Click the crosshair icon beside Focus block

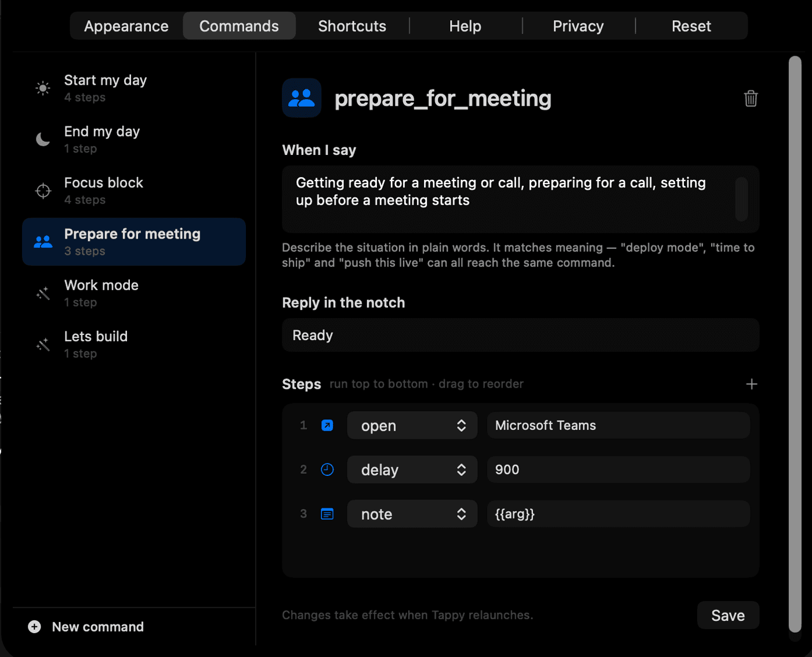43,190
